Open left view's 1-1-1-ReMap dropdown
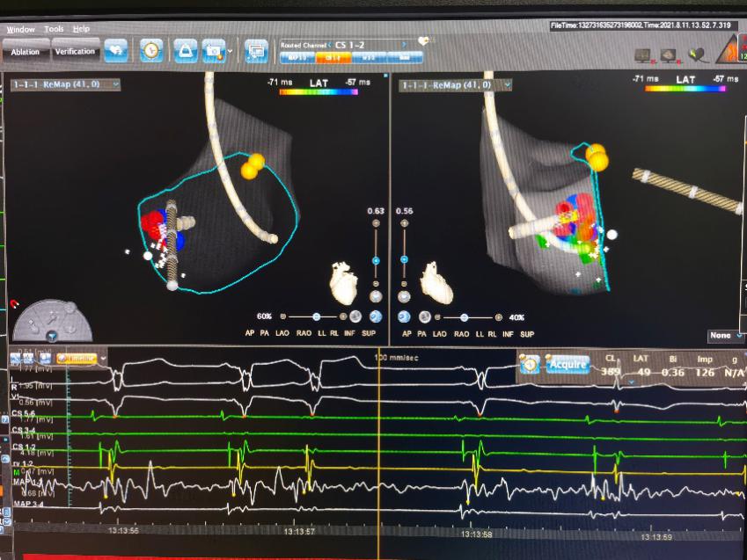The width and height of the screenshot is (747, 560). point(65,84)
